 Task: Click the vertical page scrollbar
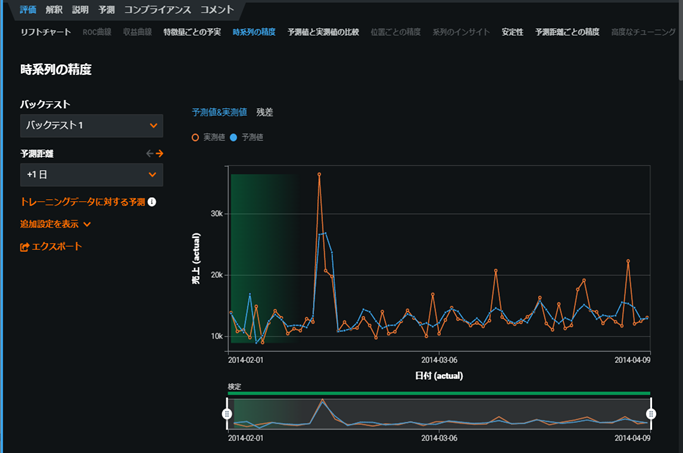click(x=680, y=41)
